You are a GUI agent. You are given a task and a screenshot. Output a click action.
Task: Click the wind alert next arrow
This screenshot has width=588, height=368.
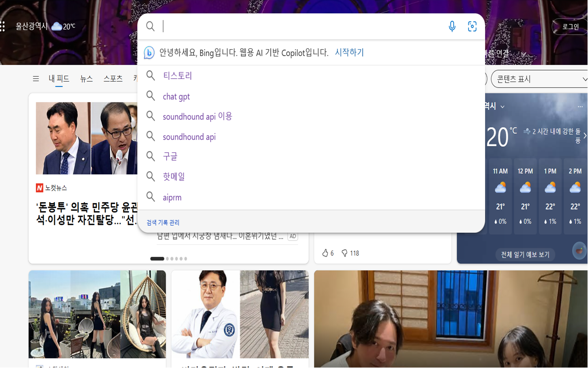[585, 136]
